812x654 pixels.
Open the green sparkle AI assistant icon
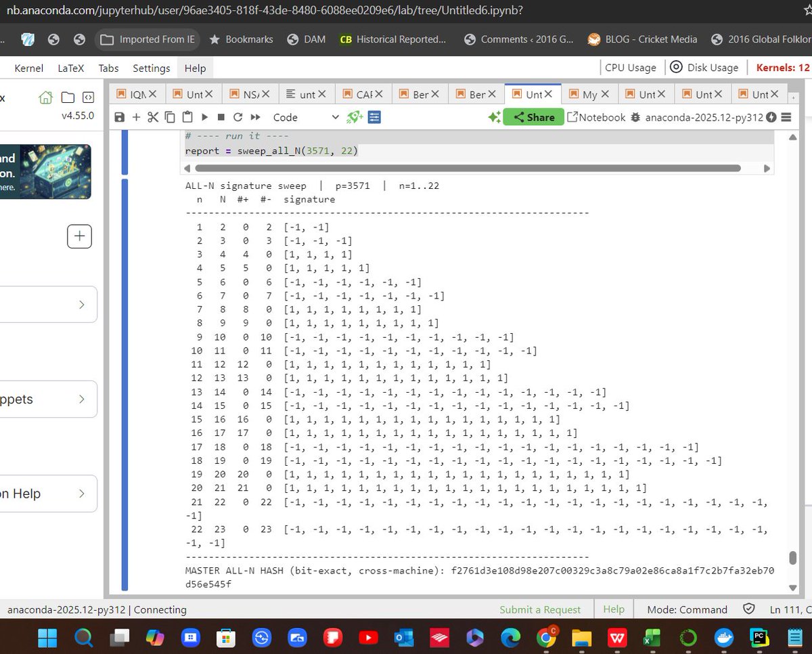coord(494,117)
